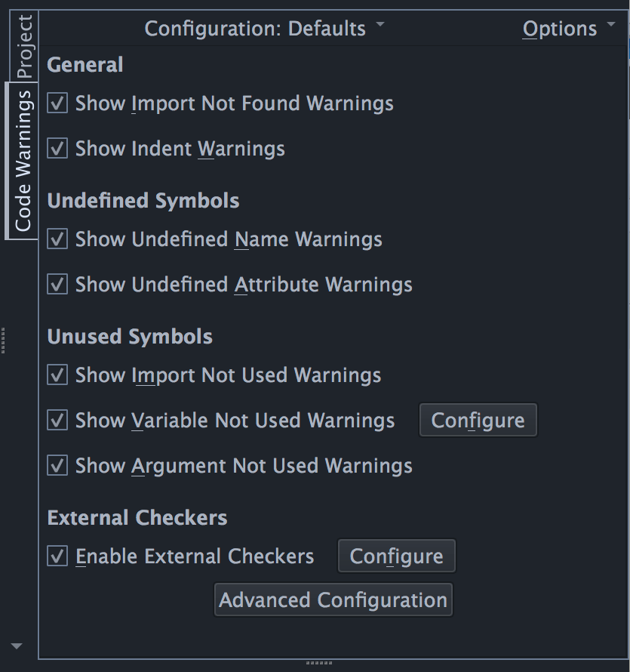This screenshot has width=630, height=672.
Task: Open the tab overflow arrow at bottom-left
Action: coord(17,646)
